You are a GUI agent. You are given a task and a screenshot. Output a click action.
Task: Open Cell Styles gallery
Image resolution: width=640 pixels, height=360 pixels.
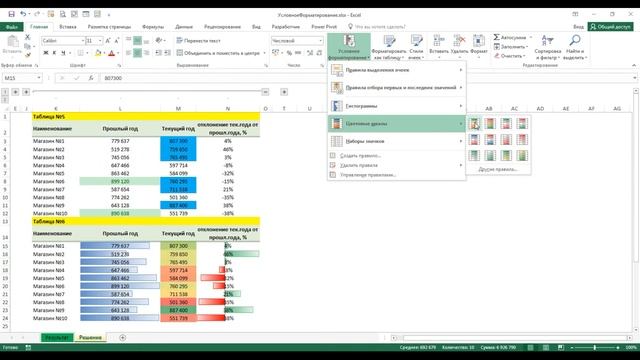[416, 47]
